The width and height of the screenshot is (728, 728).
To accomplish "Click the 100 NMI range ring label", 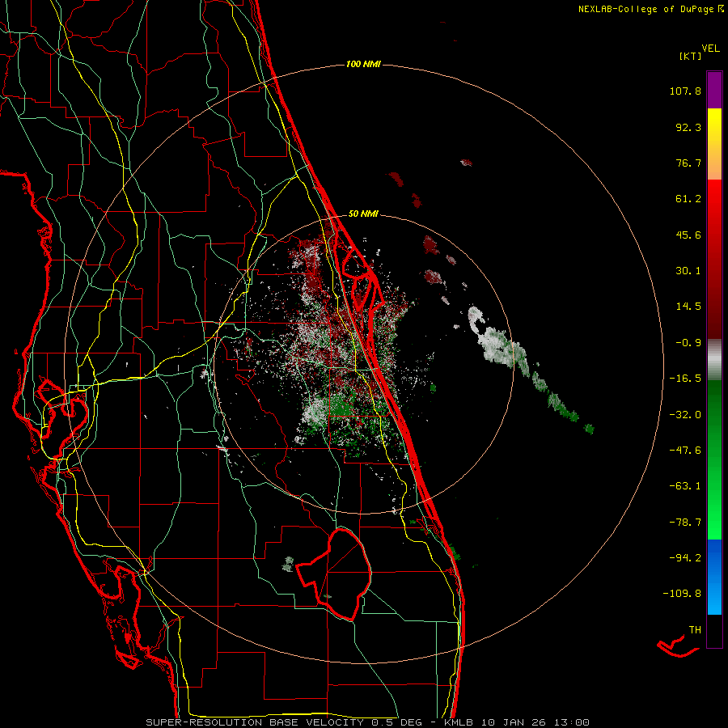I will 363,64.
